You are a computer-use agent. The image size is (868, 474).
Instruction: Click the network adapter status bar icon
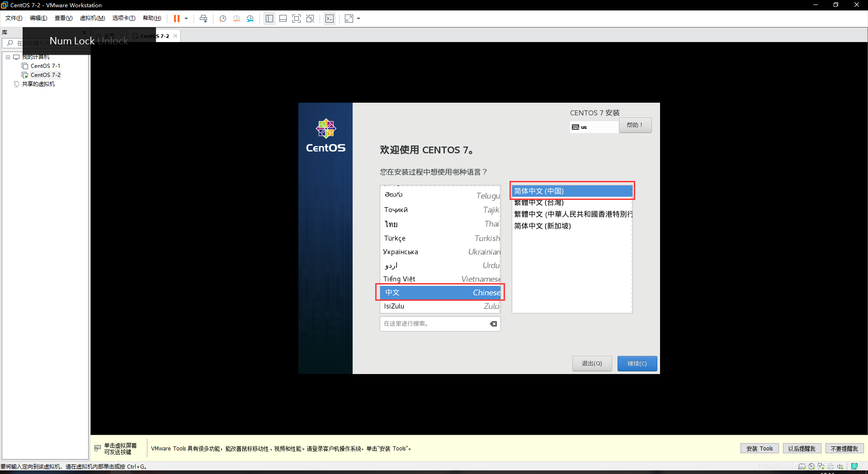[821, 466]
